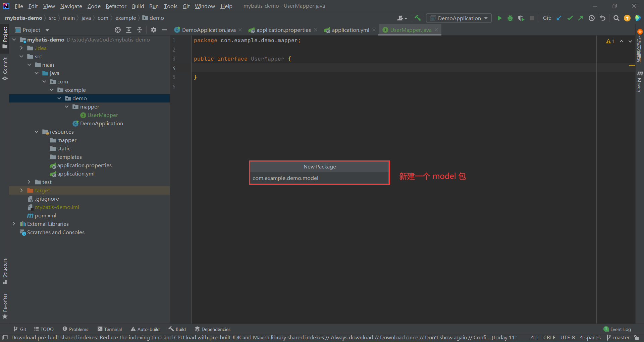Image resolution: width=644 pixels, height=342 pixels.
Task: Hide the Project panel with minus icon
Action: 164,30
